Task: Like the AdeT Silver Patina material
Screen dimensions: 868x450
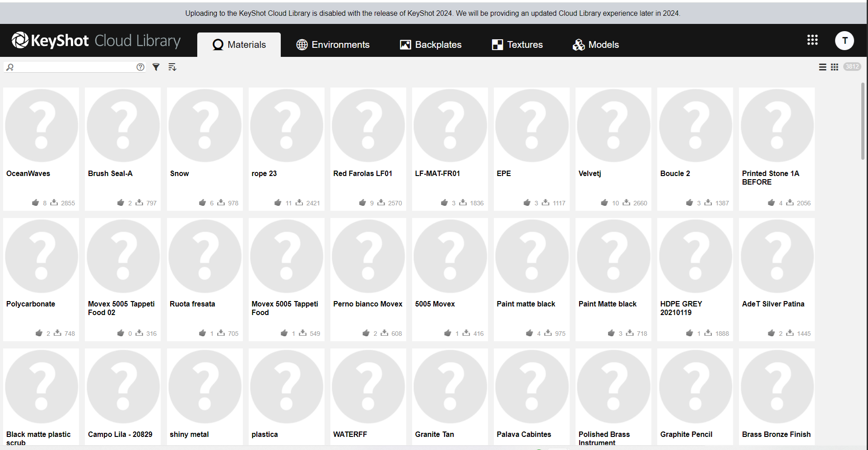Action: [771, 333]
